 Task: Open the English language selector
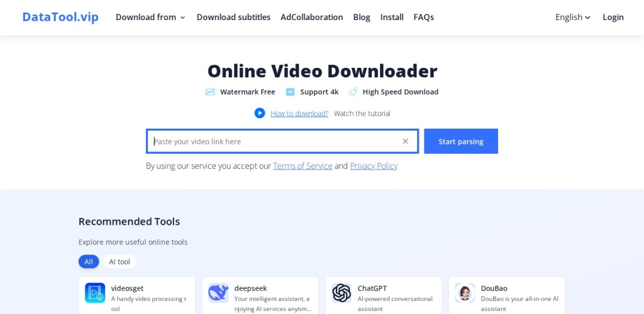pyautogui.click(x=572, y=17)
